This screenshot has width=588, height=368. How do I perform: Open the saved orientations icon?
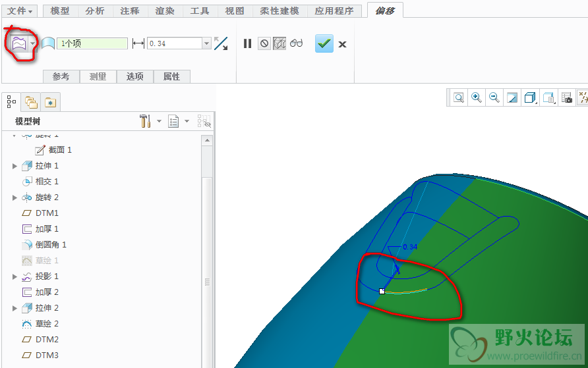point(548,98)
